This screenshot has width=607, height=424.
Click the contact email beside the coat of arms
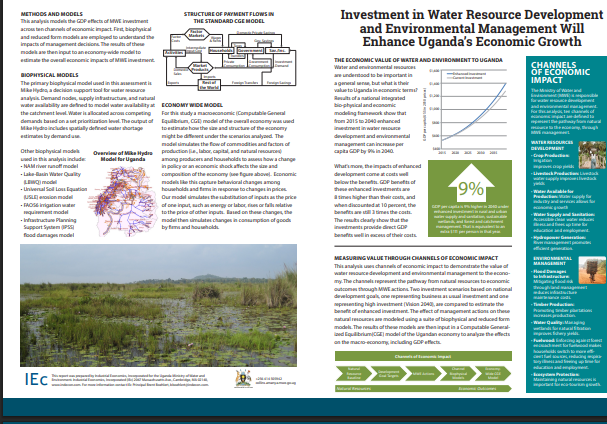tap(275, 383)
